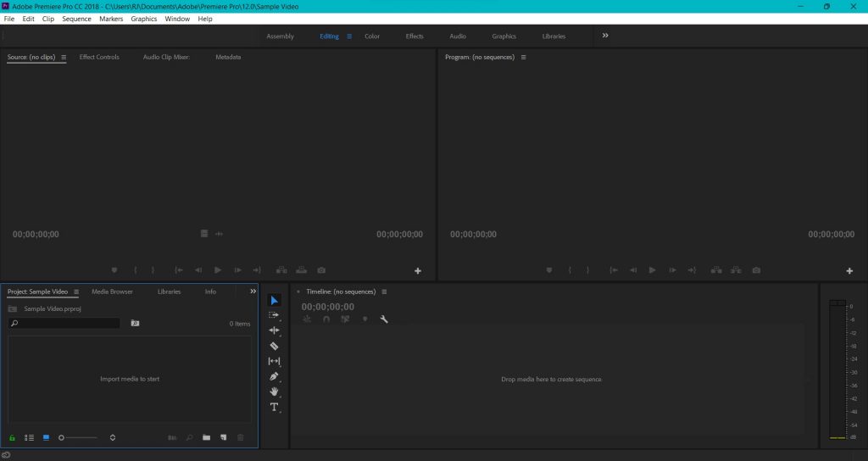Step forward one frame in Program monitor
This screenshot has height=461, width=868.
(672, 270)
